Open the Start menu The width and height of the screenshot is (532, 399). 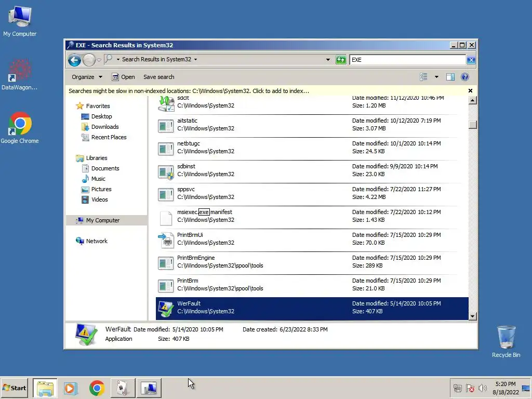14,388
